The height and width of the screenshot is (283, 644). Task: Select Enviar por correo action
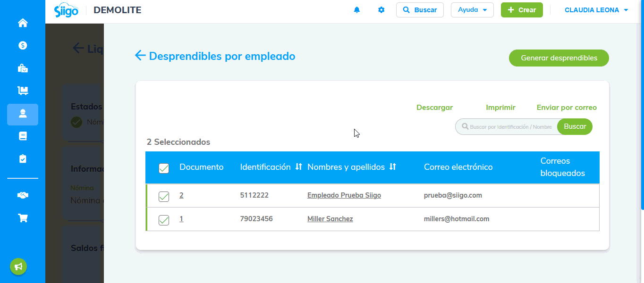[567, 108]
